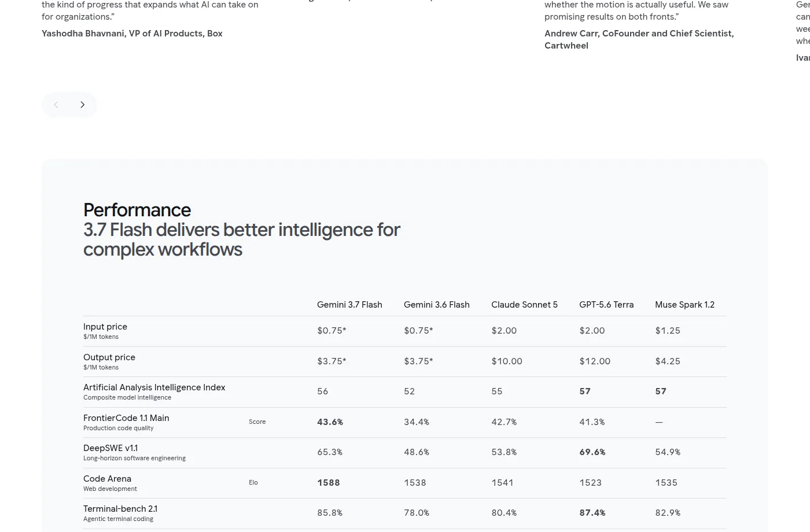
Task: Click the Score unit label
Action: coord(257,422)
